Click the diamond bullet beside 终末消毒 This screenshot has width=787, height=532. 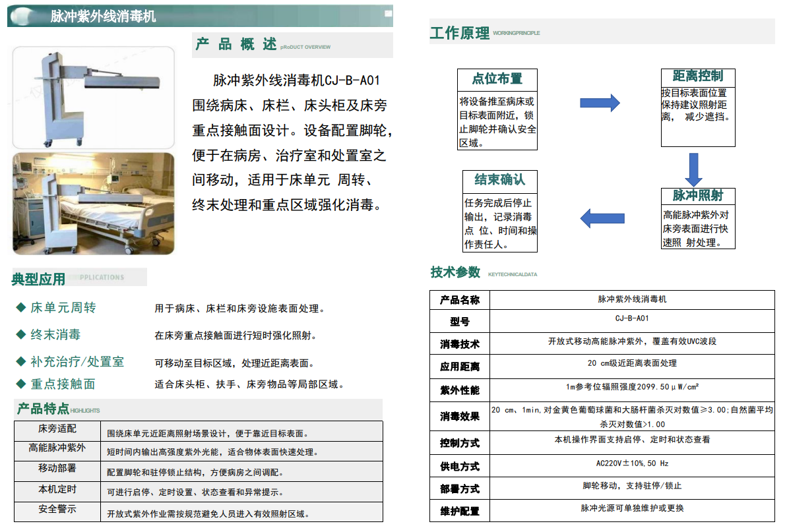(x=21, y=334)
